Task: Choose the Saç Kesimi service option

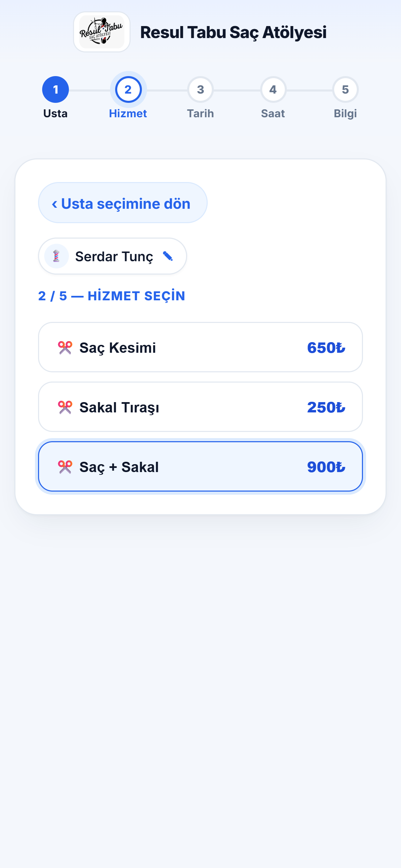Action: tap(200, 347)
